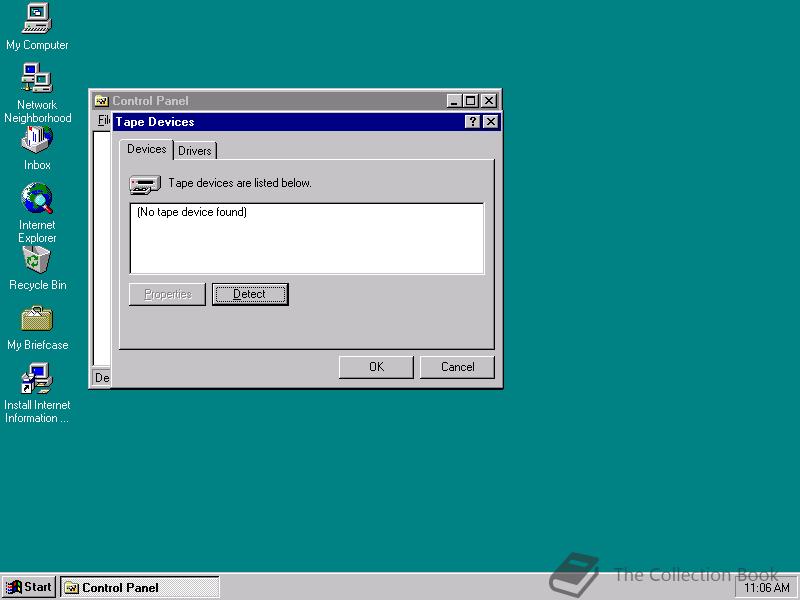Confirm with the OK button
The image size is (800, 600).
click(x=376, y=367)
